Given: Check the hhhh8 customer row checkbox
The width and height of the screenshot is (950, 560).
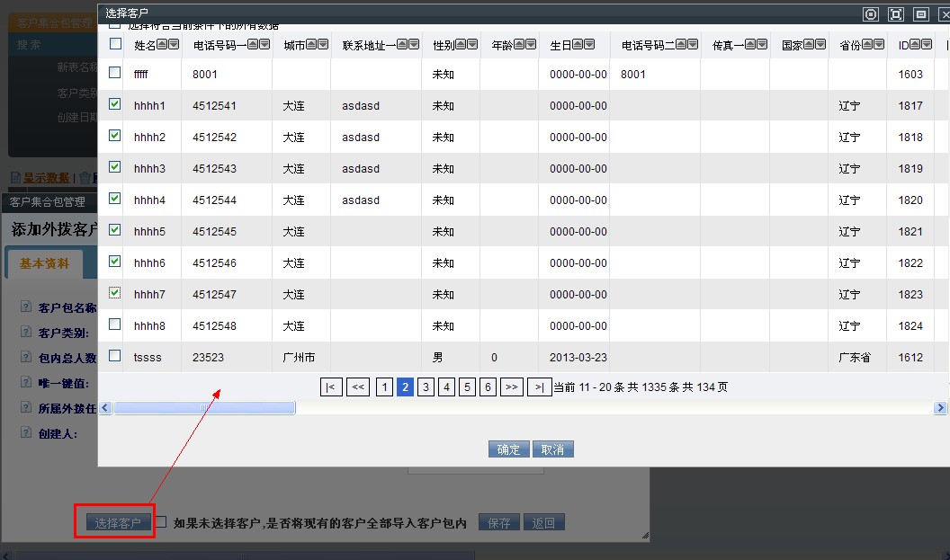Looking at the screenshot, I should [x=114, y=324].
